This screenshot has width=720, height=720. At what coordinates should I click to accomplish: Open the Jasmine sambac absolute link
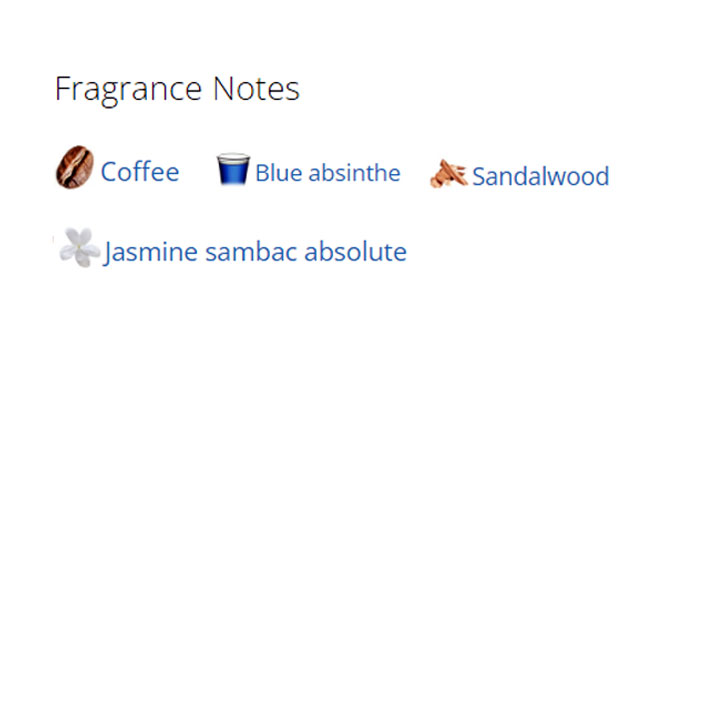click(255, 252)
